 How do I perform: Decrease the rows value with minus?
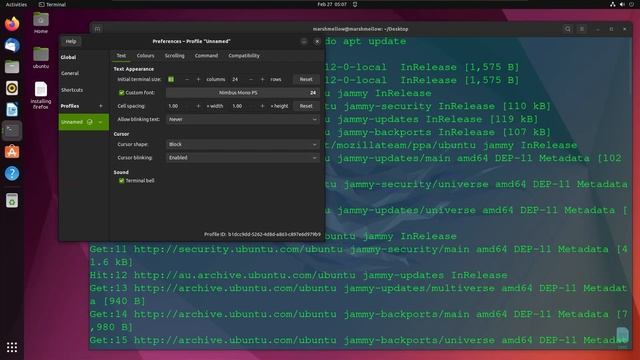tap(251, 79)
